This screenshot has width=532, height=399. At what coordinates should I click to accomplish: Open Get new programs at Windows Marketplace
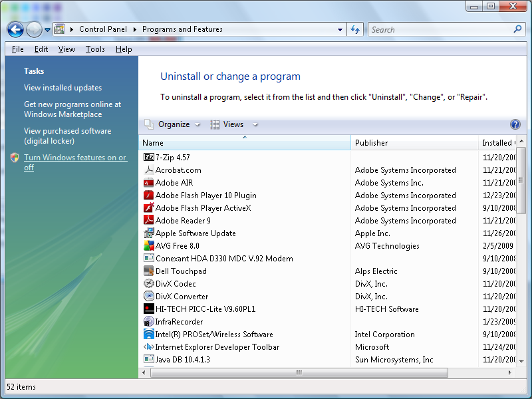pyautogui.click(x=72, y=109)
